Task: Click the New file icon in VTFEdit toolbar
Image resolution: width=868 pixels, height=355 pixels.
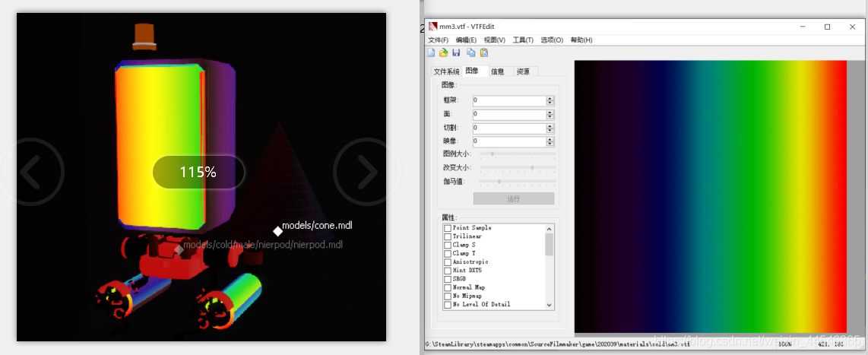Action: (x=432, y=52)
